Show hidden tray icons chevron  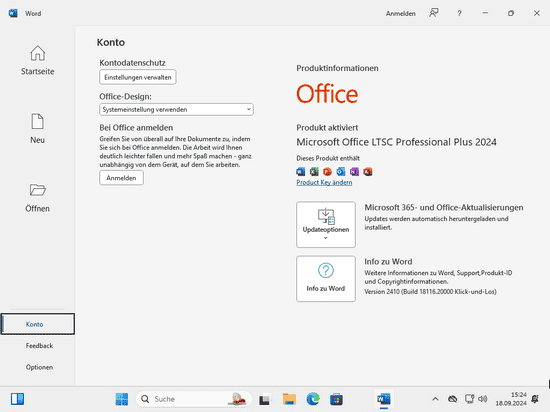pos(435,399)
